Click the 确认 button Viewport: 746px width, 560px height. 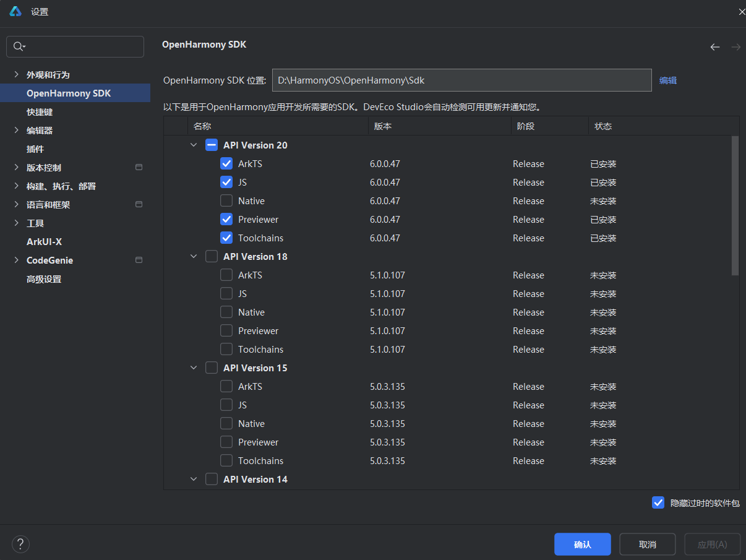tap(583, 544)
